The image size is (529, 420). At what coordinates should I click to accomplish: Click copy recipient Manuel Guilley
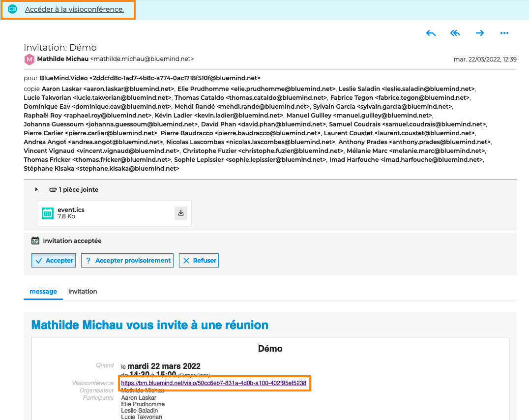[x=360, y=115]
